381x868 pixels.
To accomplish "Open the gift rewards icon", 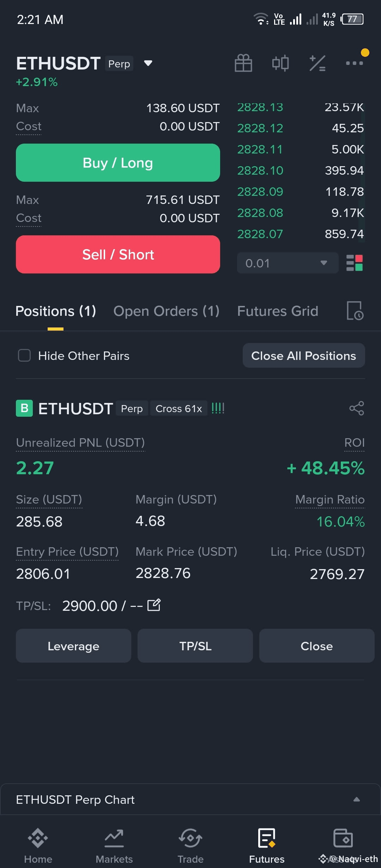I will click(243, 63).
